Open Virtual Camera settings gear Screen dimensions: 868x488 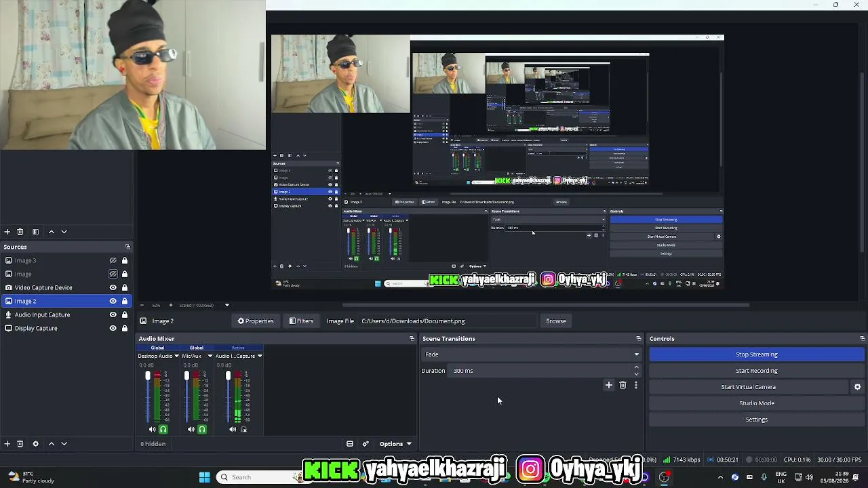point(857,387)
